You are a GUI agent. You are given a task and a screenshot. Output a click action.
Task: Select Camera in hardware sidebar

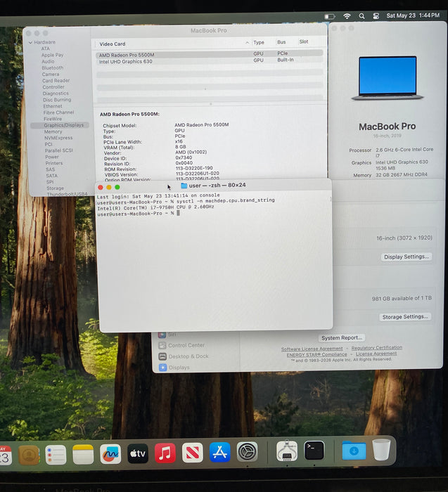point(51,74)
